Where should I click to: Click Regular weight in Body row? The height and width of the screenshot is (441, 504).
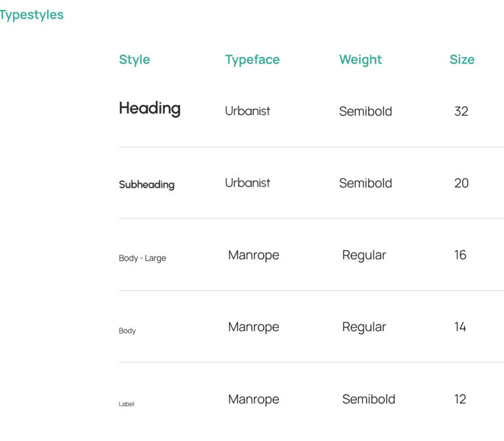click(364, 327)
